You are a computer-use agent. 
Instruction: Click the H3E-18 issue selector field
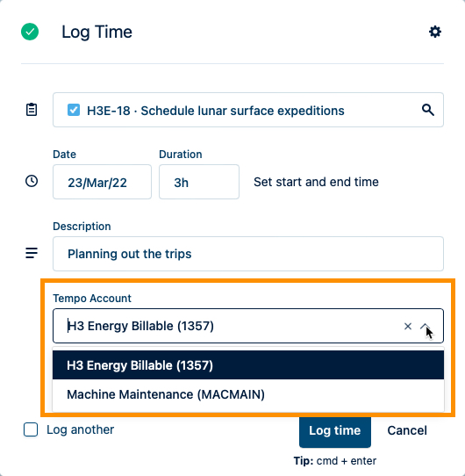point(248,110)
